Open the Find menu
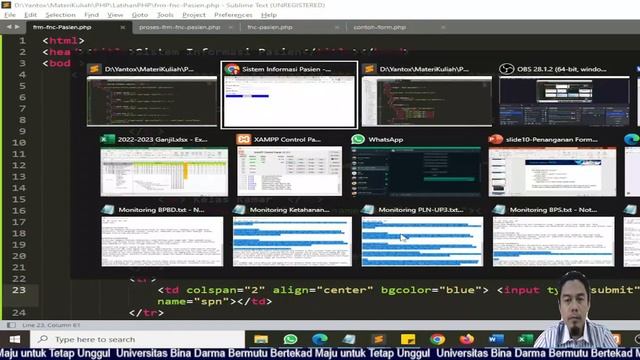640x360 pixels. click(91, 15)
